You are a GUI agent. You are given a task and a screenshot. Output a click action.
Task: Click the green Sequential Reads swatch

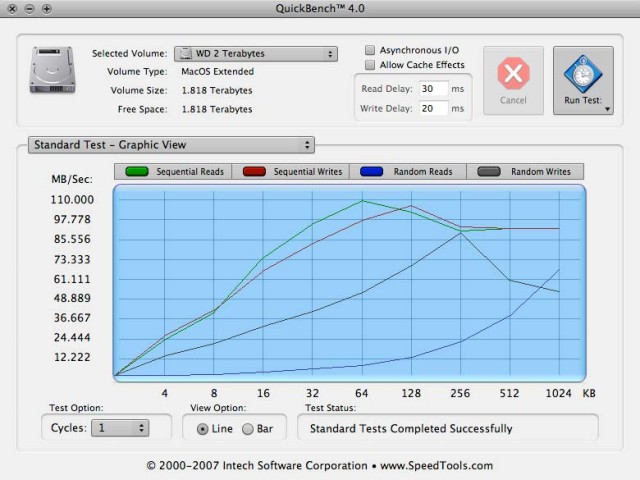tap(137, 171)
